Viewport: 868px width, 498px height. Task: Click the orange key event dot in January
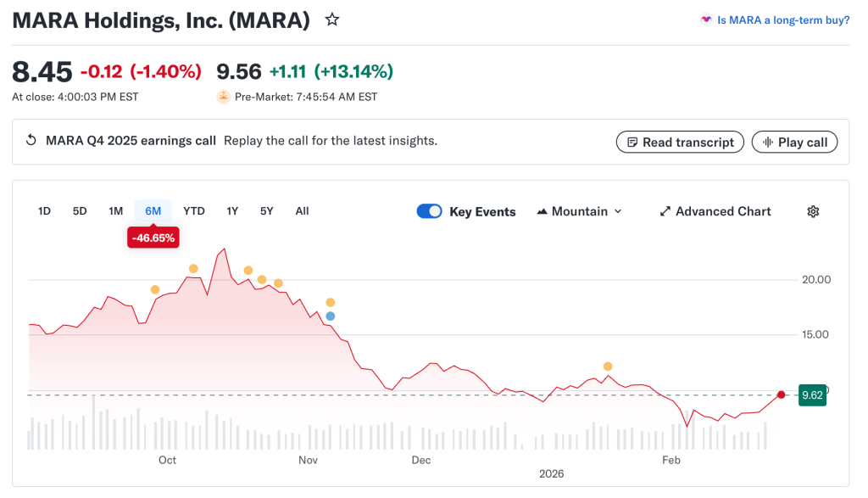(x=608, y=367)
